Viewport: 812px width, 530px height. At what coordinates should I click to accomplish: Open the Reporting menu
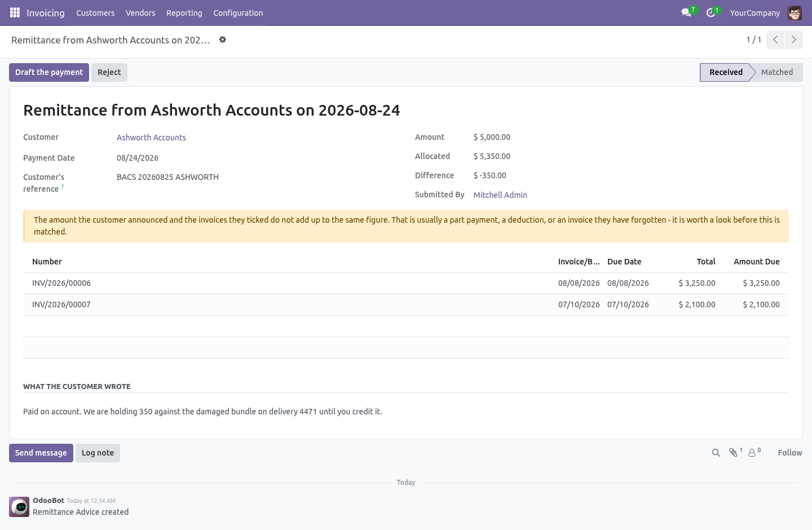tap(184, 12)
